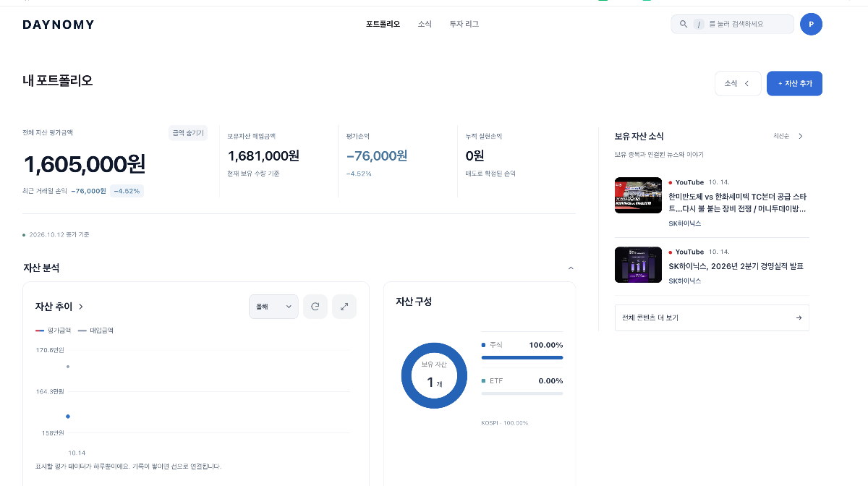This screenshot has width=868, height=486.
Task: Click the 평가금액 legend item
Action: [x=53, y=330]
